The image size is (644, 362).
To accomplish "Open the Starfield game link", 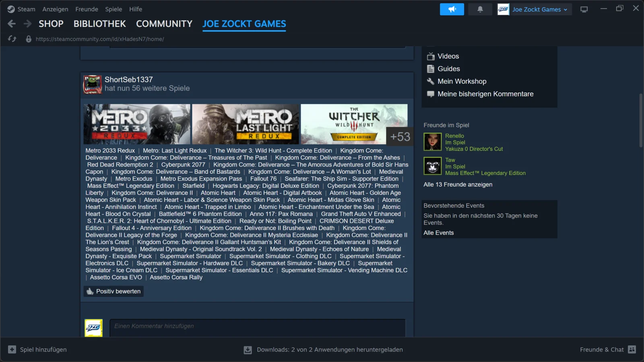I will pos(193,186).
